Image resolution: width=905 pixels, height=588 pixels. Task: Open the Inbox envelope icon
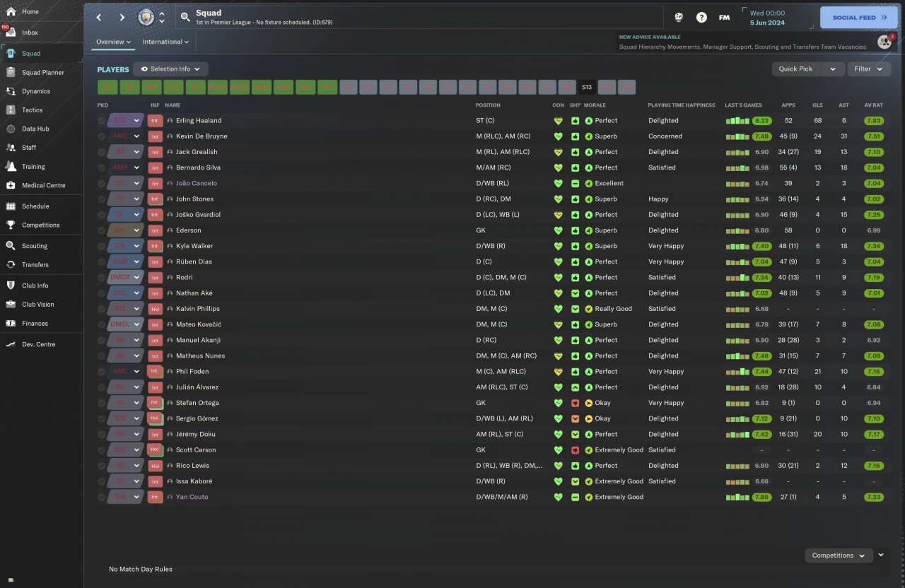tap(11, 33)
